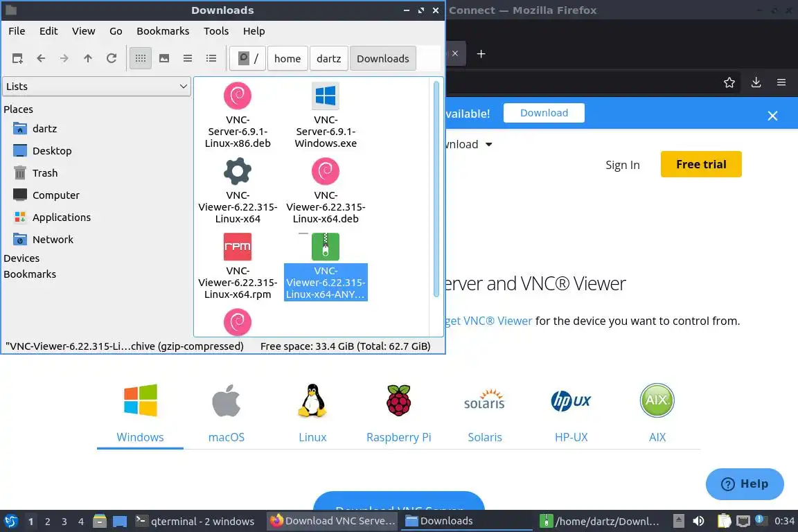
Task: Open the Help menu in file manager
Action: click(x=254, y=31)
